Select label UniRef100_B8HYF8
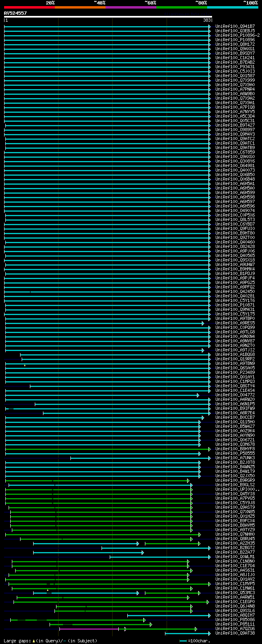Viewport: 262px width, 644px height. 235,449
